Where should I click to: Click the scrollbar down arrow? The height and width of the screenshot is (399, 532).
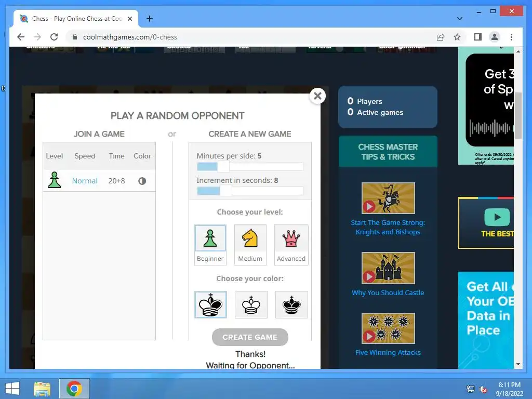click(518, 364)
